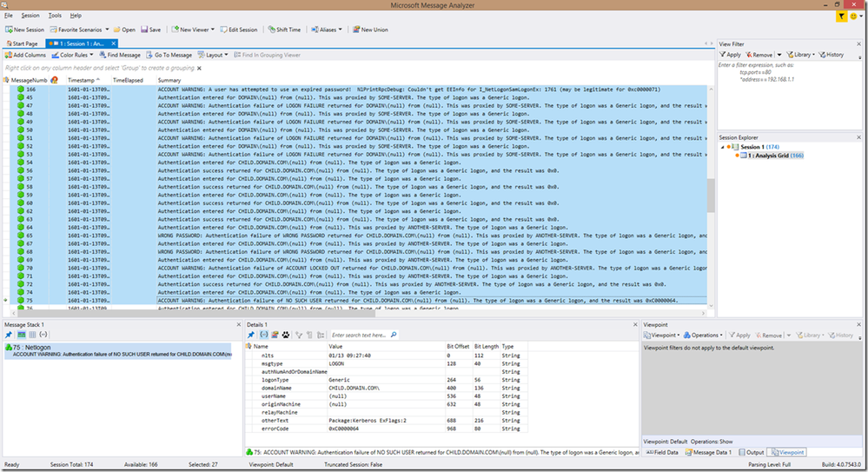Close the Session Explorer panel
Screen dimensions: 868x472
(858, 137)
